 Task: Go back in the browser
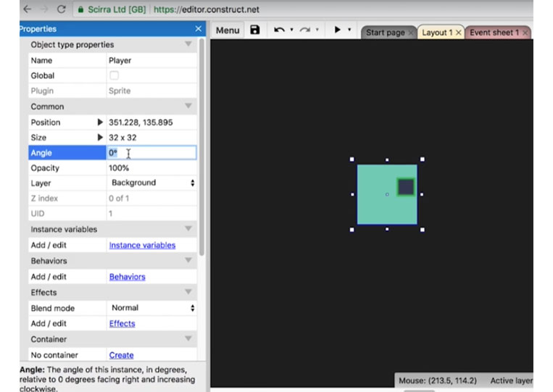point(27,9)
